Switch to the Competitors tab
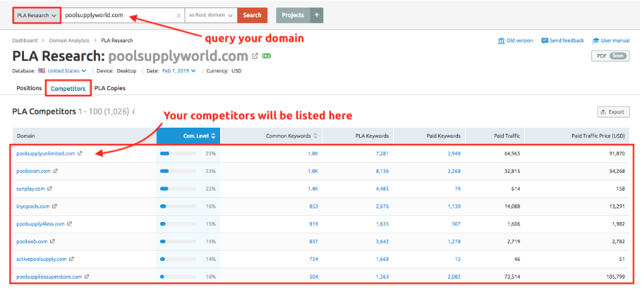Screen dimensions: 644x293 68,89
